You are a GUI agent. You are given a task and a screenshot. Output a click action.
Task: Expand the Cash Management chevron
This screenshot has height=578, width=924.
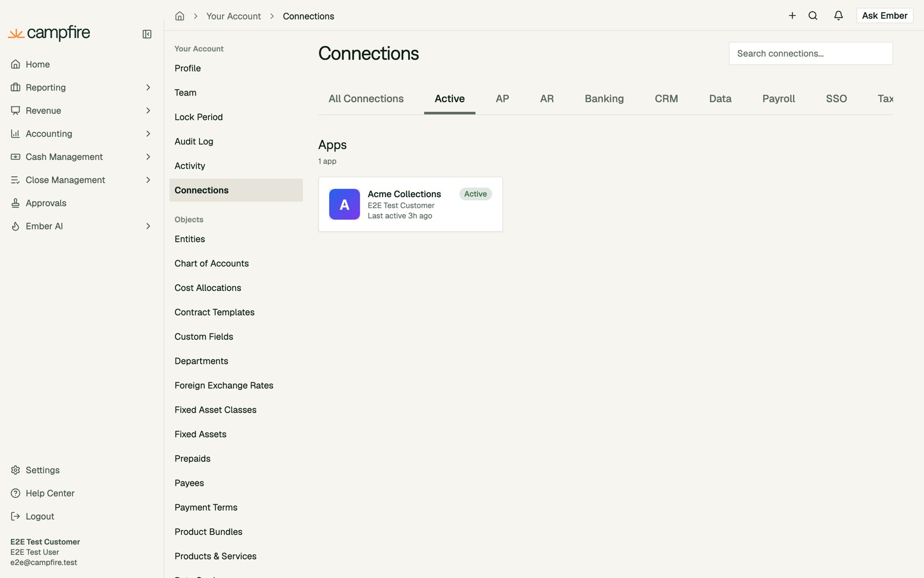[148, 157]
